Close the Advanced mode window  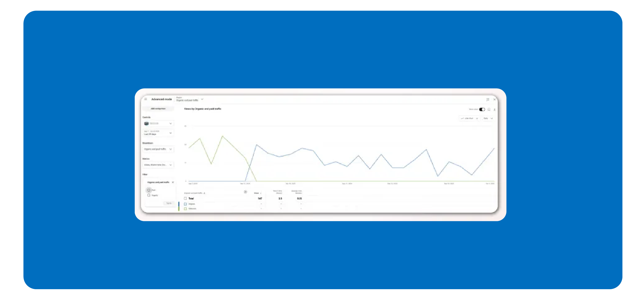click(494, 99)
